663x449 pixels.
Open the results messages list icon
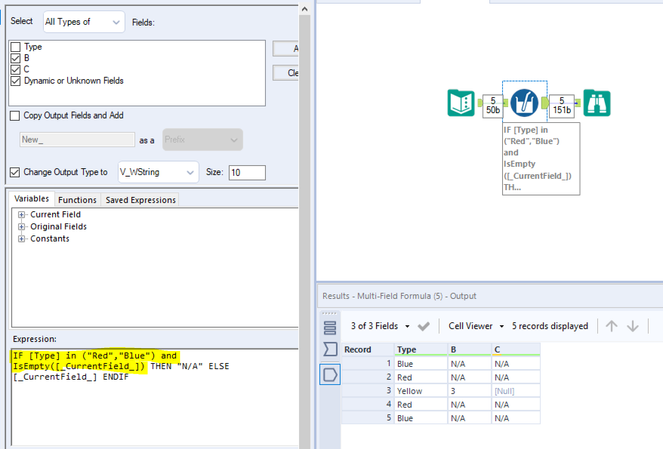click(x=330, y=328)
